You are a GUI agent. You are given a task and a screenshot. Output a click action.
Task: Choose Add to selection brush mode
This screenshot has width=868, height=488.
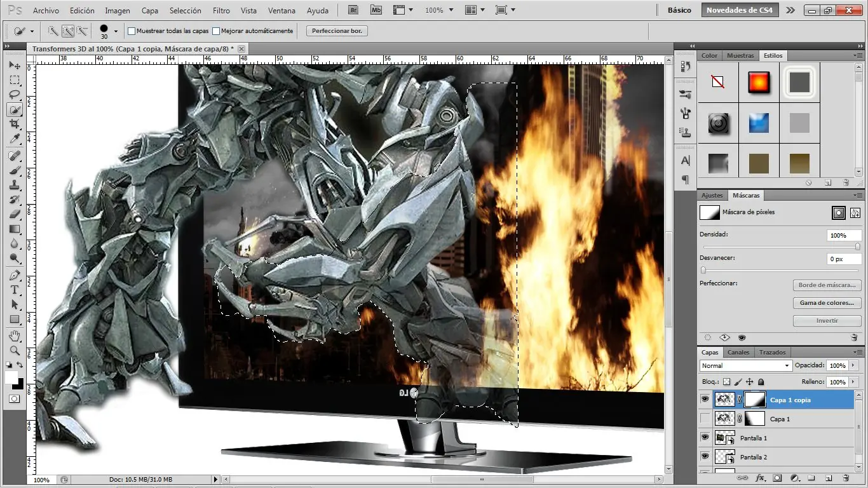click(68, 30)
